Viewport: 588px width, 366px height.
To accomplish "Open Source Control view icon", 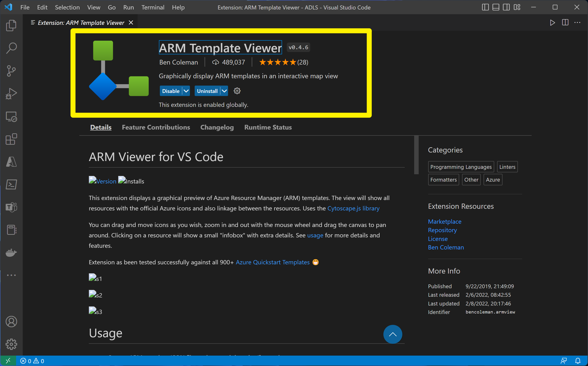I will click(11, 71).
